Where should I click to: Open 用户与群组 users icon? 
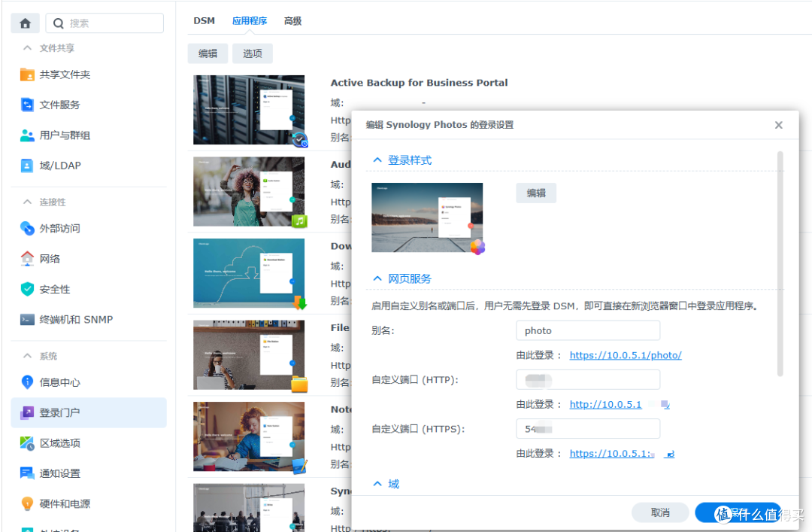(x=27, y=135)
